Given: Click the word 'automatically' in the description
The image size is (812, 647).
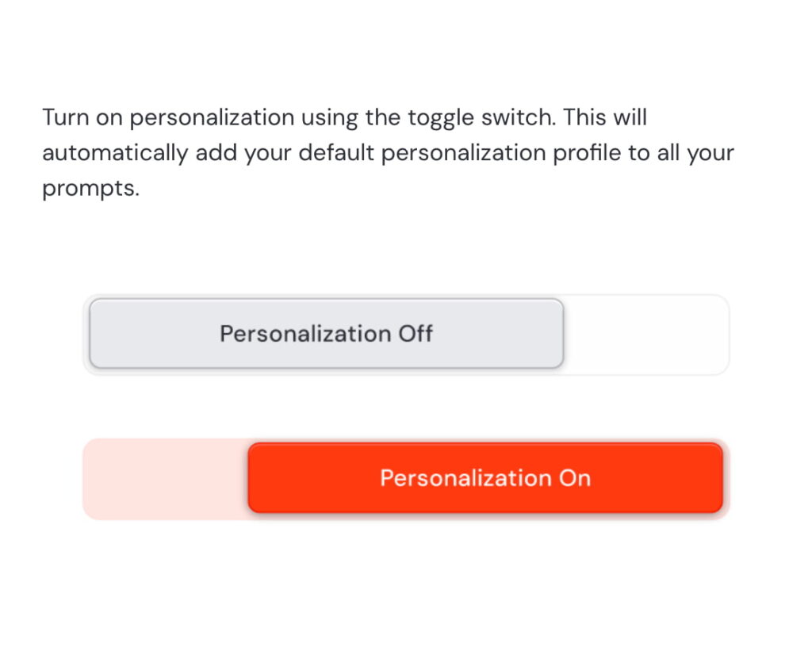Looking at the screenshot, I should coord(115,153).
